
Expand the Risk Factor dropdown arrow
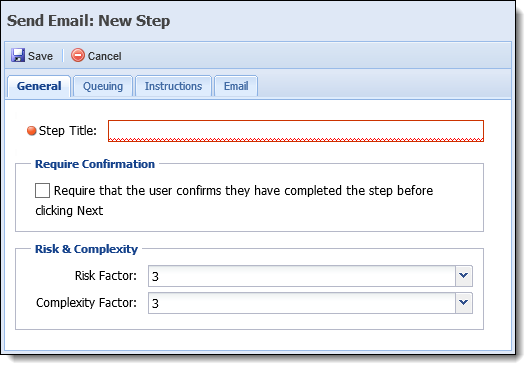464,276
